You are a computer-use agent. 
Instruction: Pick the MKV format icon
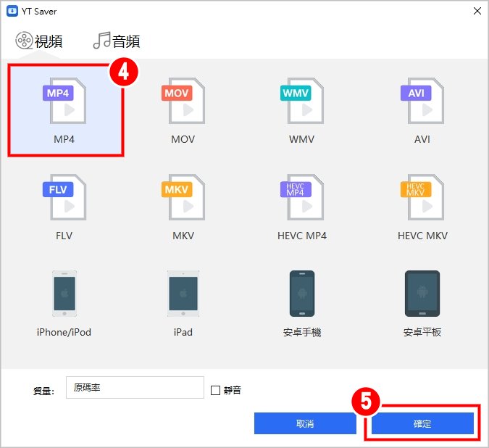183,197
